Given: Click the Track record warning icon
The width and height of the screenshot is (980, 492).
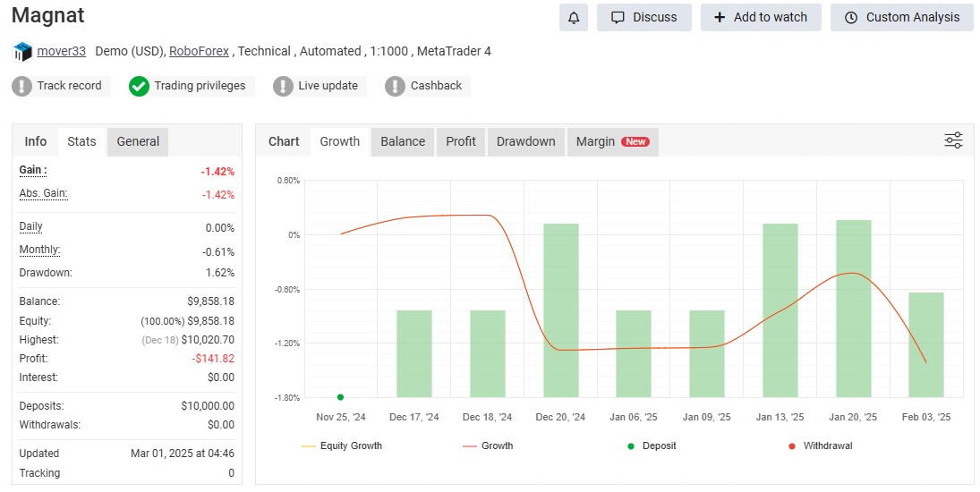Looking at the screenshot, I should coord(21,86).
